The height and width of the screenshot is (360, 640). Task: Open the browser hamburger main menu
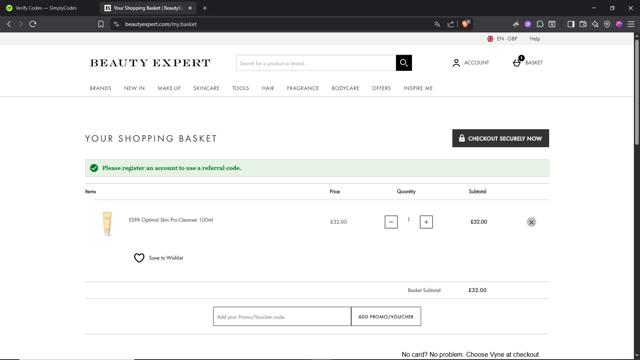tap(631, 24)
